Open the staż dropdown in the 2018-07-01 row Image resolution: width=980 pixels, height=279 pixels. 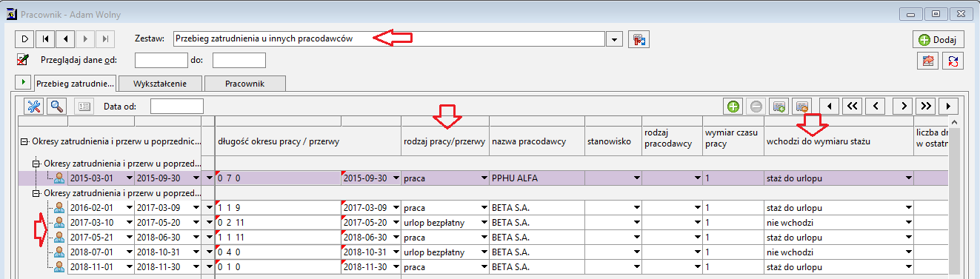click(x=909, y=252)
